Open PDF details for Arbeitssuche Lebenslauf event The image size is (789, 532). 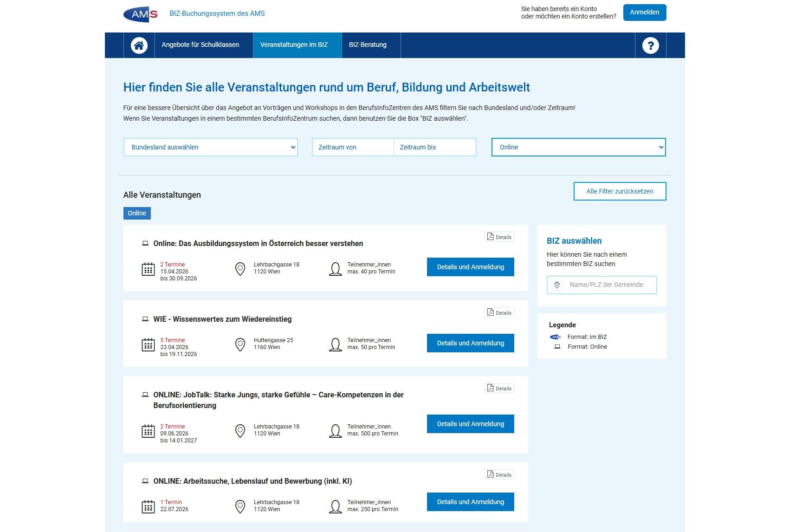click(x=499, y=474)
